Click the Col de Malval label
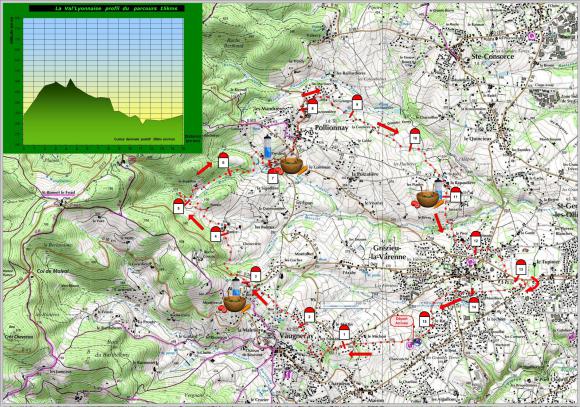 [53, 271]
